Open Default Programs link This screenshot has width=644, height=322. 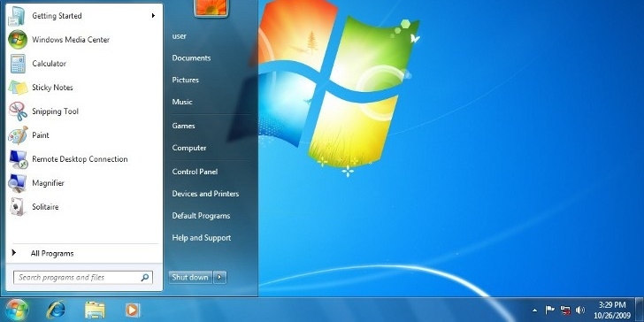[201, 216]
